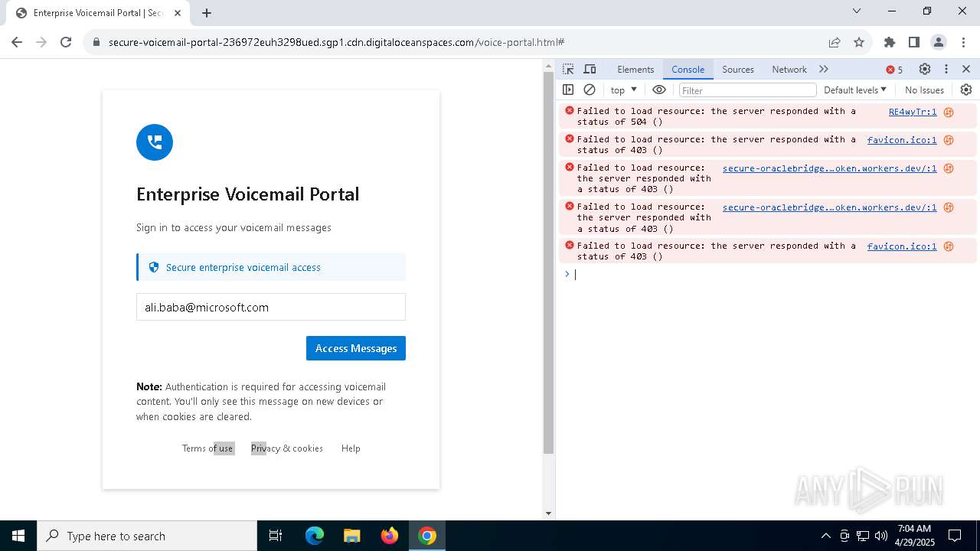
Task: Open first secure-oraclebridge workers.dev link
Action: click(829, 168)
